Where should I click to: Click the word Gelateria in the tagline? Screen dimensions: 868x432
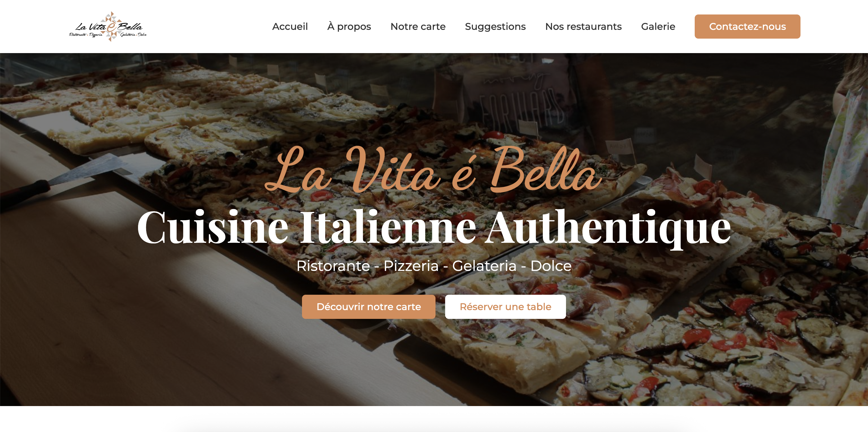(x=484, y=266)
